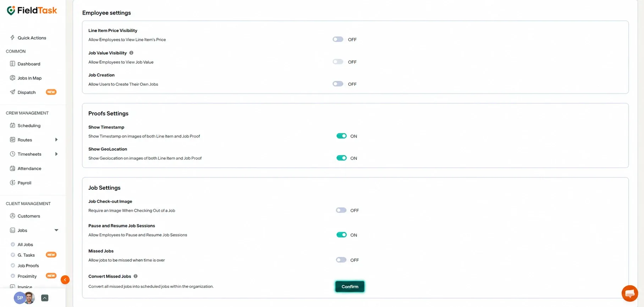Click the Payroll dollar icon
Viewport: 644px width, 307px height.
tap(12, 183)
